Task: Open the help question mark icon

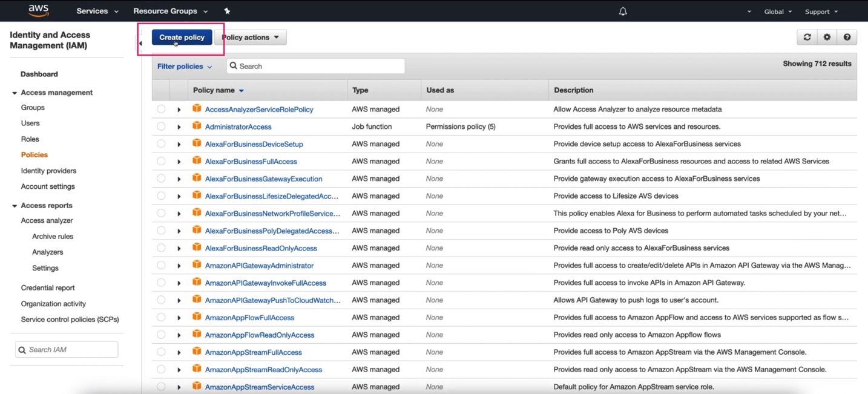Action: 847,38
